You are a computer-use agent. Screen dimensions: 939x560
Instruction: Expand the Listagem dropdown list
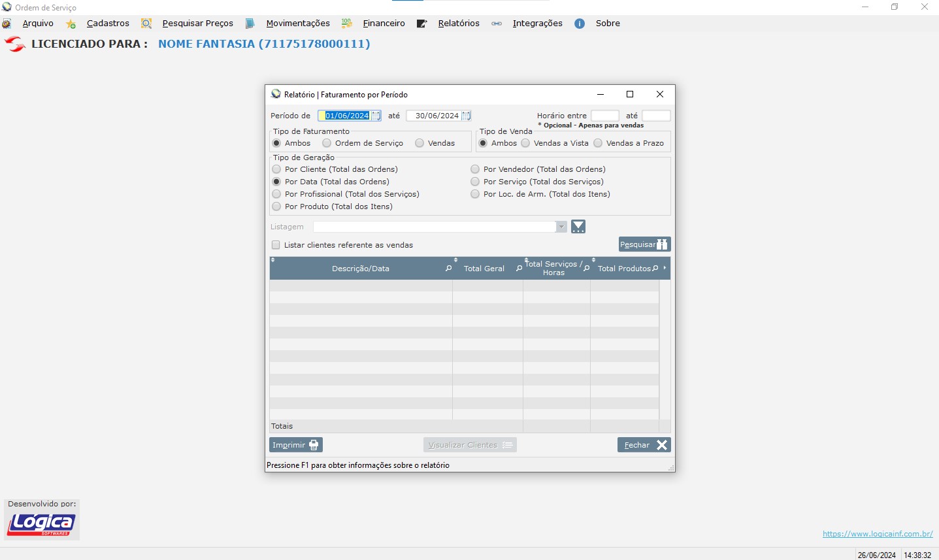pos(561,227)
